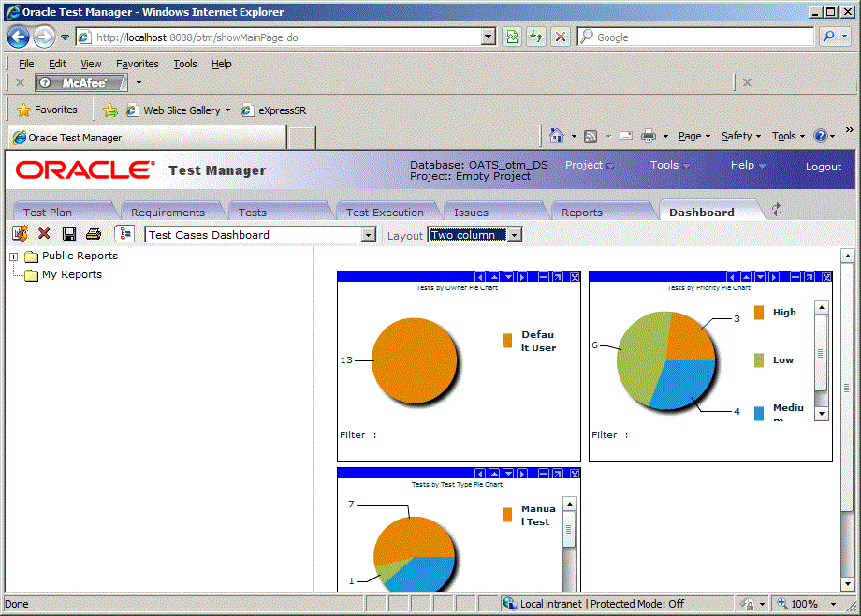Open the Layout Two column dropdown
This screenshot has height=616, width=861.
(514, 235)
